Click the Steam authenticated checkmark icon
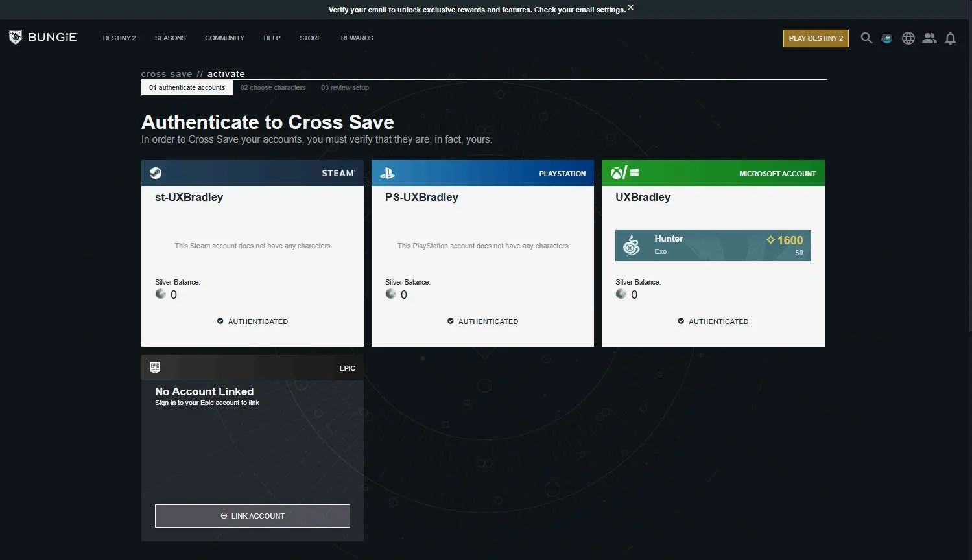The height and width of the screenshot is (560, 972). 220,321
